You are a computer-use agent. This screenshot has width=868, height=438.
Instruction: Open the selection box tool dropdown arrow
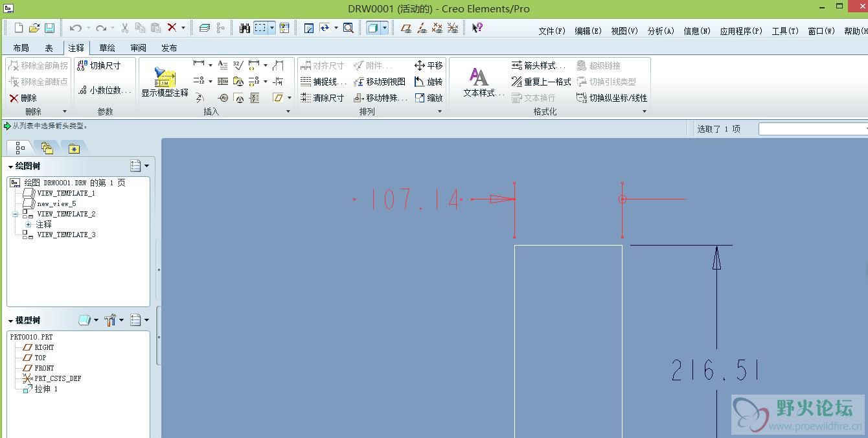[272, 28]
